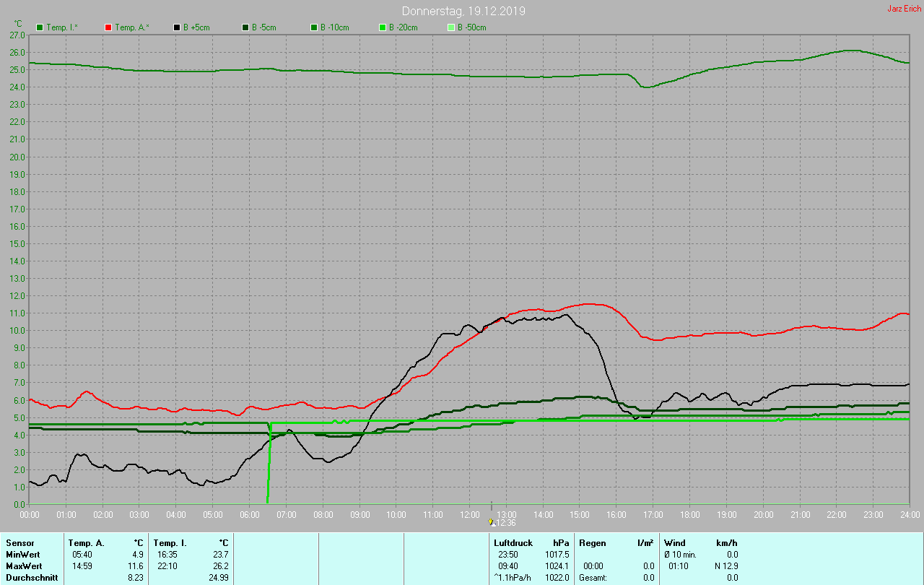Select the pressure minimum value "1017.5"
The height and width of the screenshot is (585, 924).
click(x=557, y=555)
